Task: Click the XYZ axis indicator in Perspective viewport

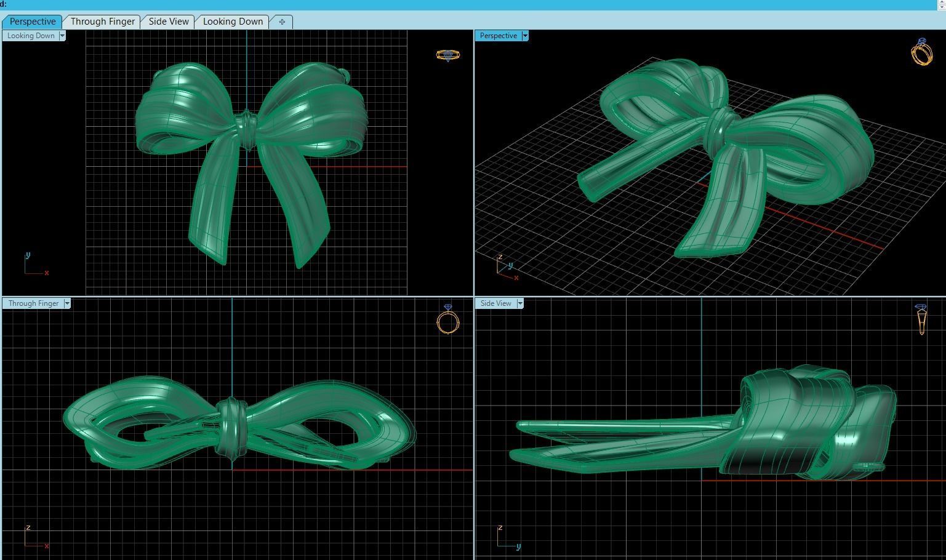Action: pos(508,268)
